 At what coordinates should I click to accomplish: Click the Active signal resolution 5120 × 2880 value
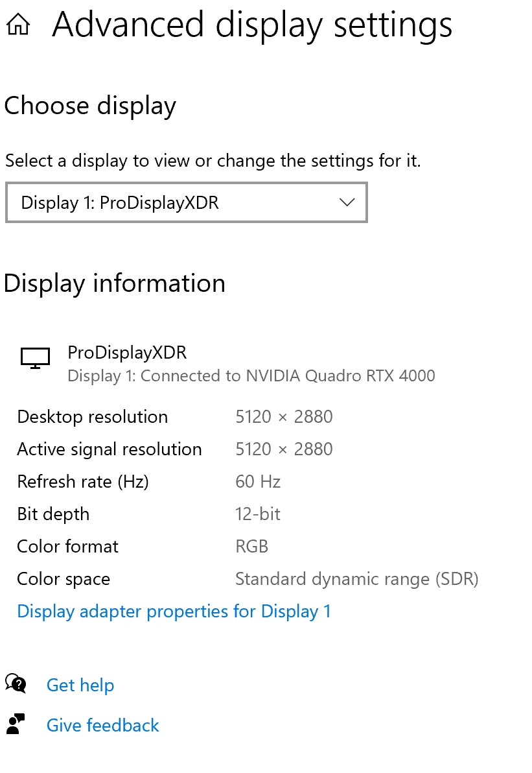pos(284,449)
